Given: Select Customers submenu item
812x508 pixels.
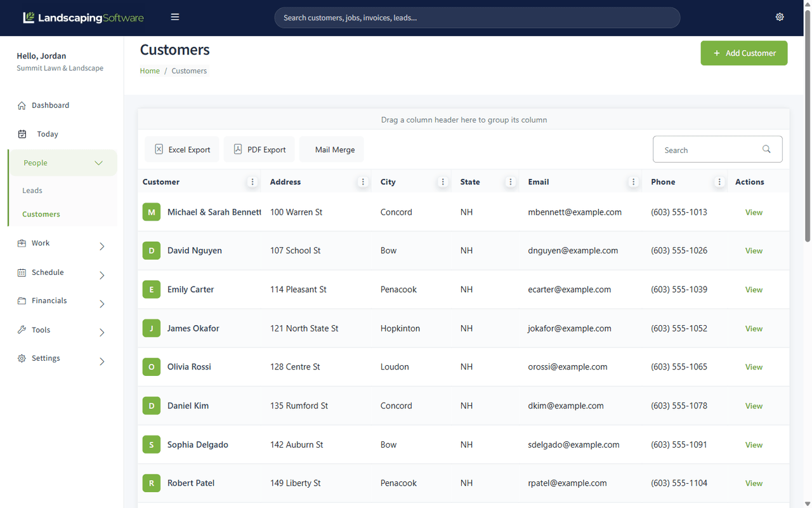Looking at the screenshot, I should (41, 214).
